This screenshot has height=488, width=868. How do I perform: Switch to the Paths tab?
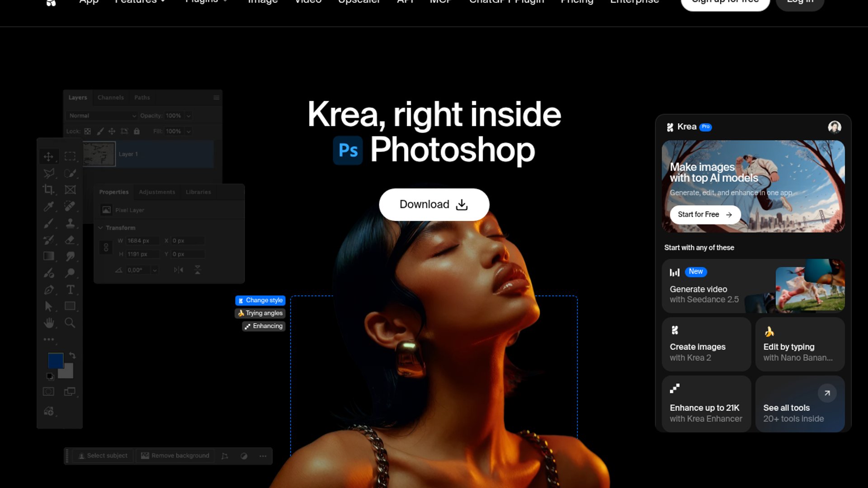click(142, 98)
